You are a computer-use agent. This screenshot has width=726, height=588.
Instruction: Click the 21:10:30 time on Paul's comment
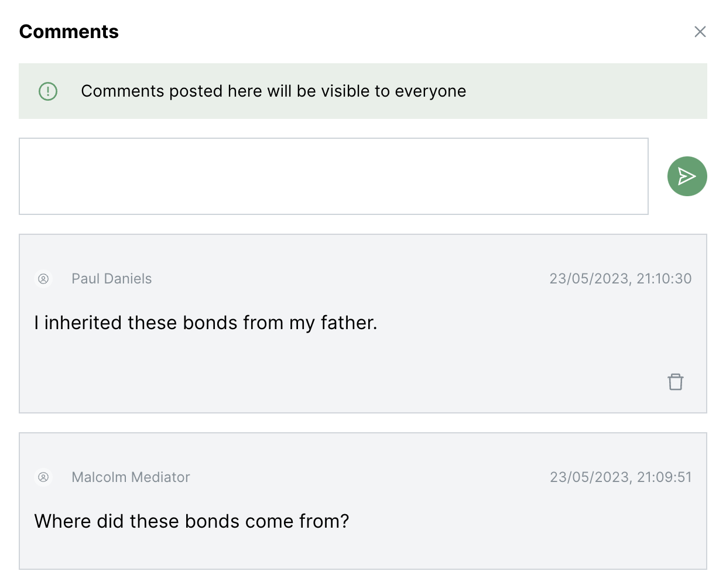click(664, 279)
